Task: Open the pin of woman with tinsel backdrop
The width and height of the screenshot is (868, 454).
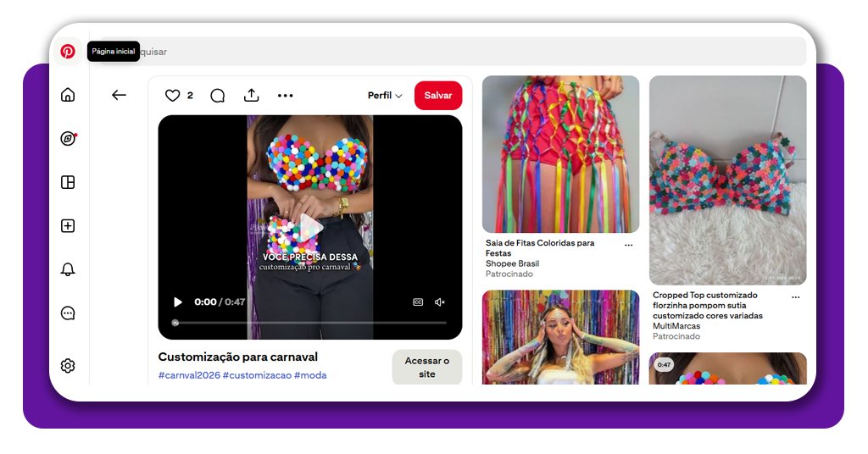Action: (561, 337)
